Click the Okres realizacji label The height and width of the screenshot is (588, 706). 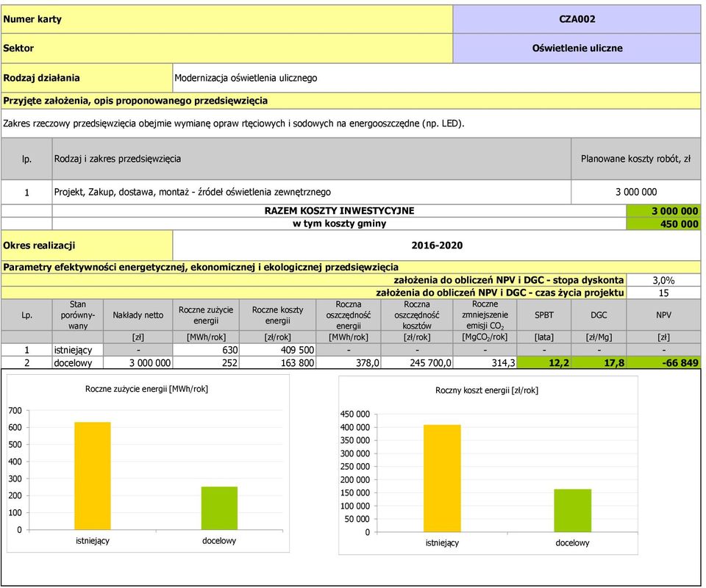(x=87, y=245)
